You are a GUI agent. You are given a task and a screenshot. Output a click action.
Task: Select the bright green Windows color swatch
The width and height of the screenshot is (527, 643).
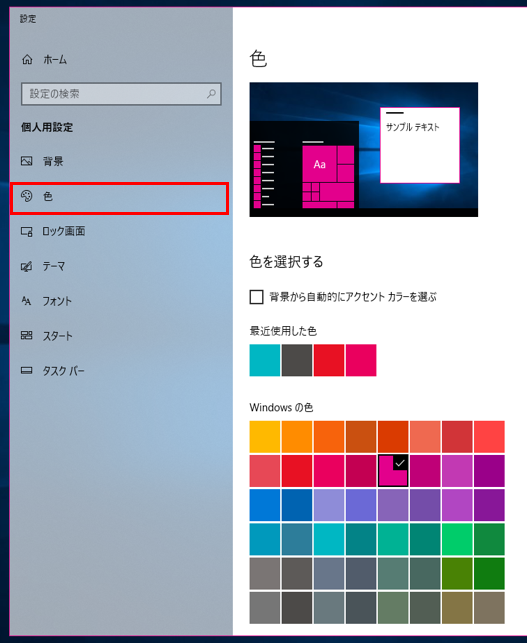point(457,539)
